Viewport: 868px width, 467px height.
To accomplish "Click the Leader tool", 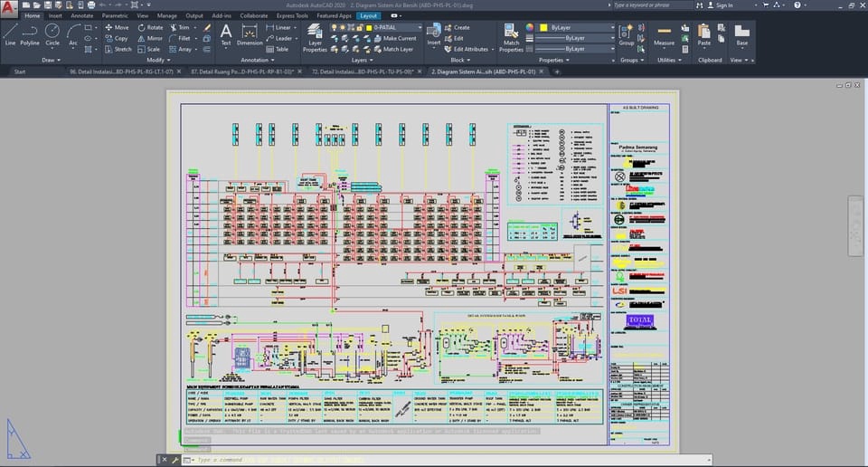I will tap(279, 38).
